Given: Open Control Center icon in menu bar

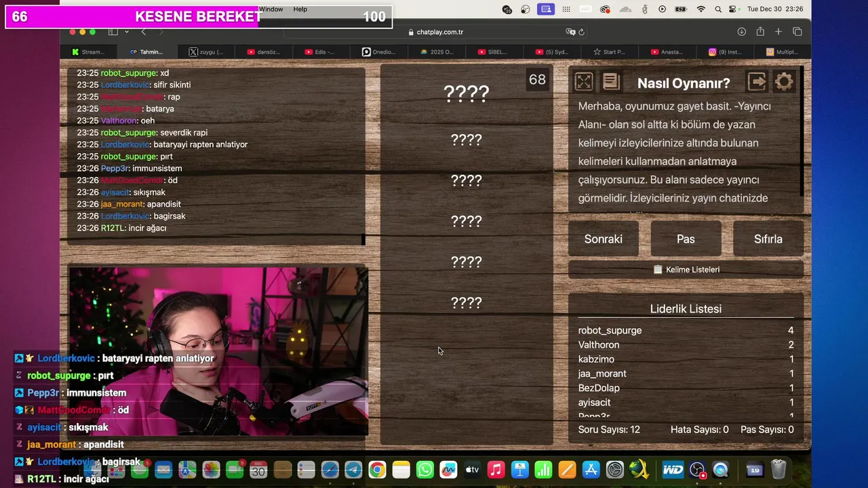Looking at the screenshot, I should pos(732,9).
